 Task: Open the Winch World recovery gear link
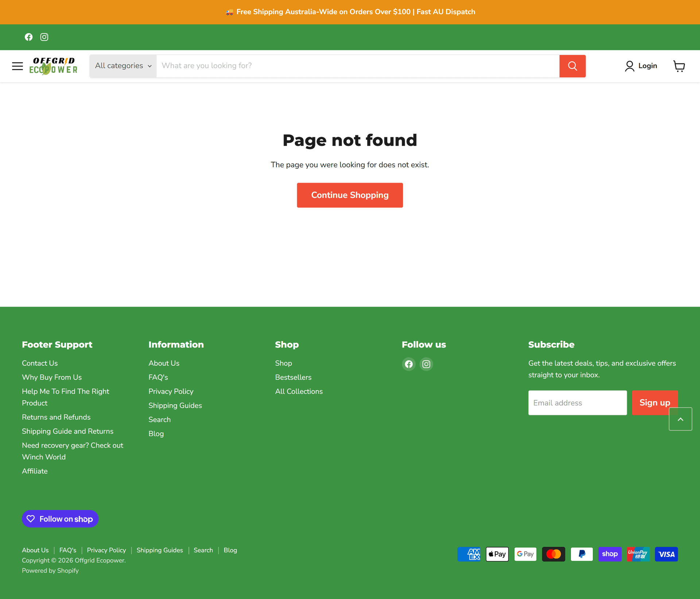click(x=73, y=451)
